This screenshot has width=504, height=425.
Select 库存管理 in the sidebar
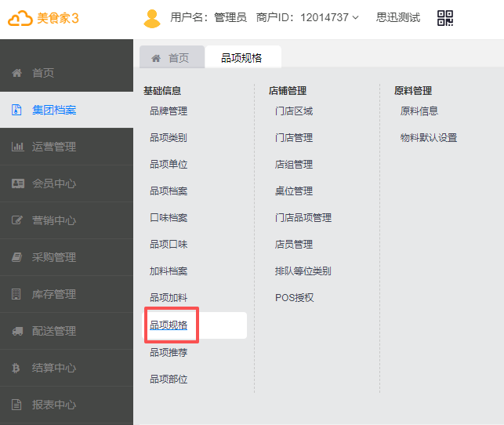coord(53,294)
